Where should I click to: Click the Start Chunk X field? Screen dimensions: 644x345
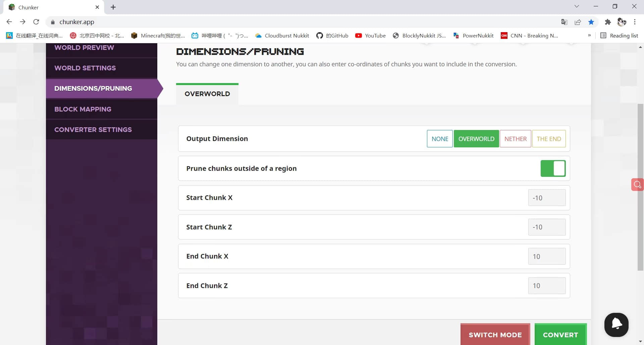pos(547,198)
